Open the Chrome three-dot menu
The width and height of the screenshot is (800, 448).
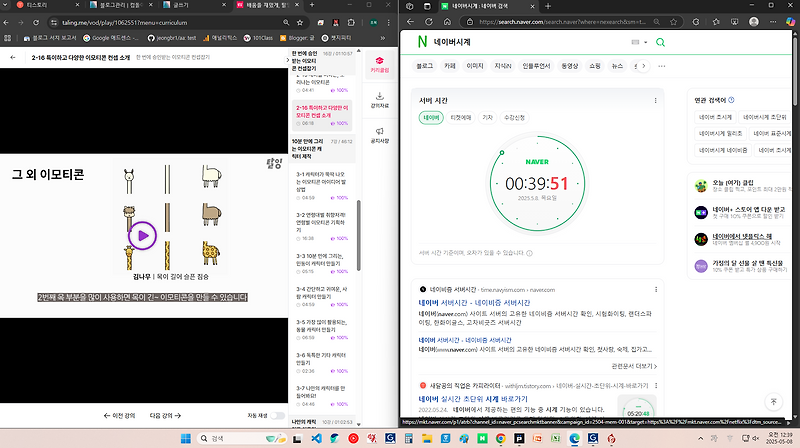pos(389,22)
